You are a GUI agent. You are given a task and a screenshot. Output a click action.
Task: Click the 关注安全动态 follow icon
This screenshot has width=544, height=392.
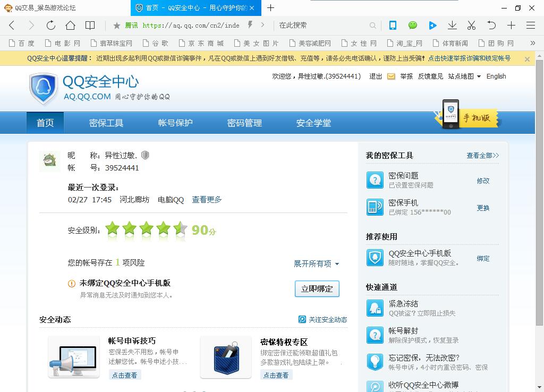(x=302, y=320)
